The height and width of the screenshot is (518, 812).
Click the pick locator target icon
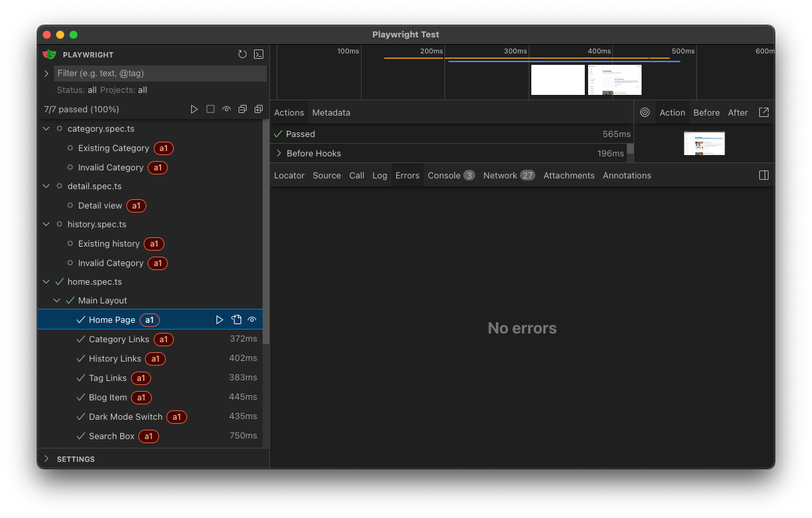645,112
